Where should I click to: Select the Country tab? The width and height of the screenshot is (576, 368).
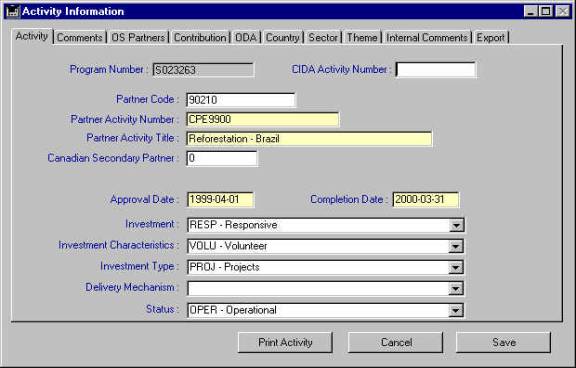[x=282, y=37]
